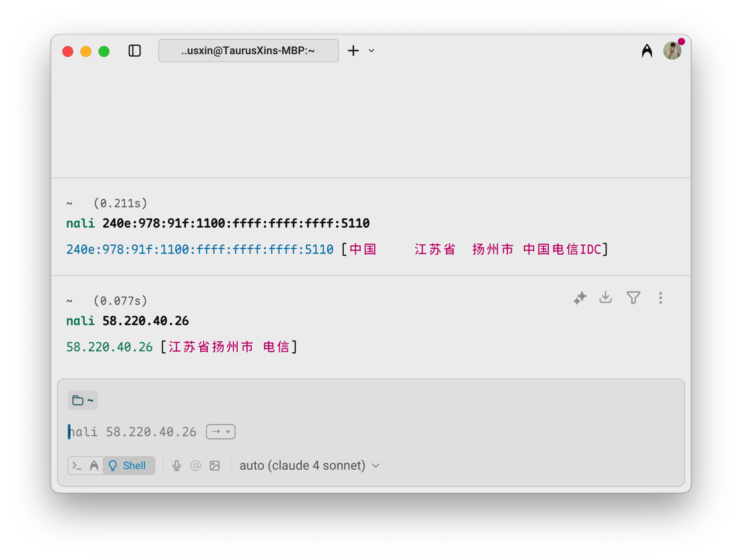Screen dimensions: 742x560
Task: Open the auto (claude 4 sonnet) model dropdown
Action: coord(310,466)
